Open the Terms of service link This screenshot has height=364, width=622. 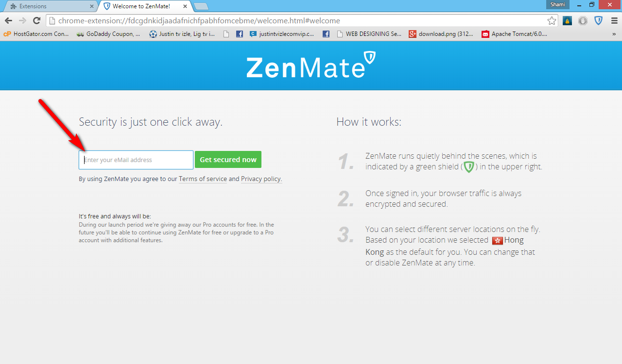203,179
